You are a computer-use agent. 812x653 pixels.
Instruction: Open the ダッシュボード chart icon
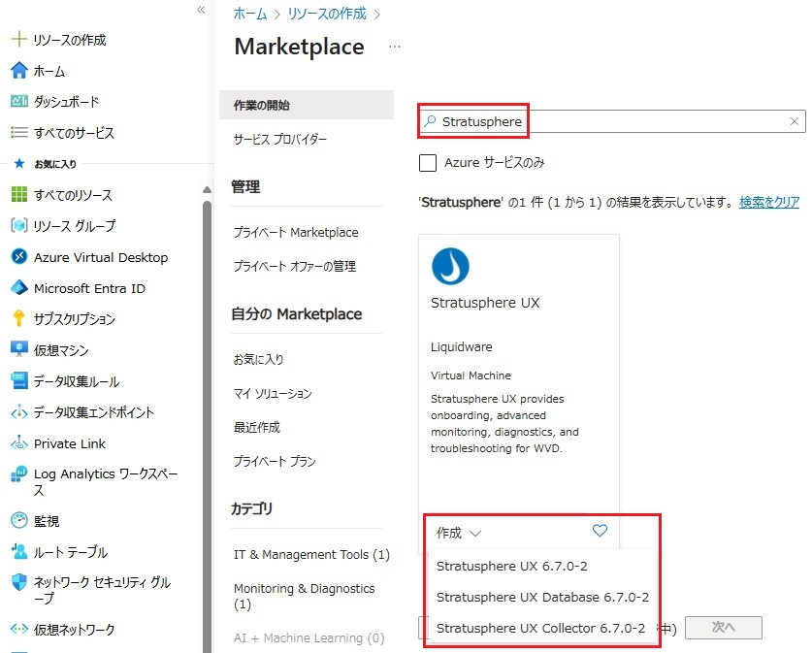coord(19,101)
